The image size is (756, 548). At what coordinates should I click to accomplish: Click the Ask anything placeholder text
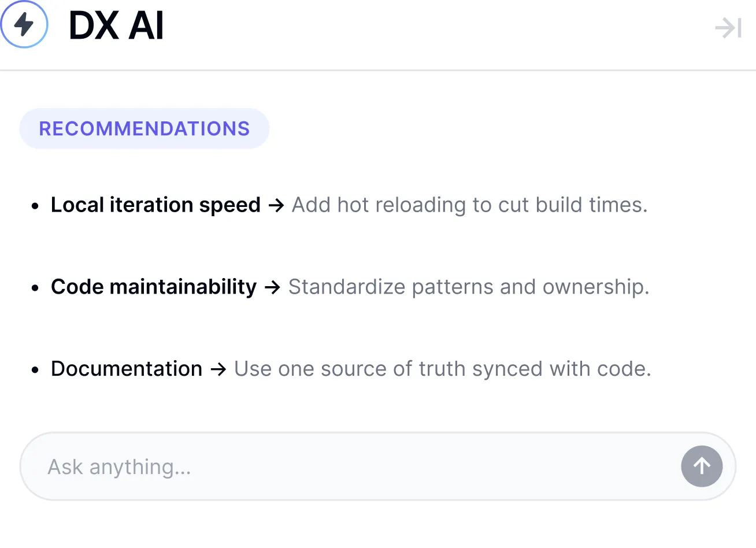point(119,467)
